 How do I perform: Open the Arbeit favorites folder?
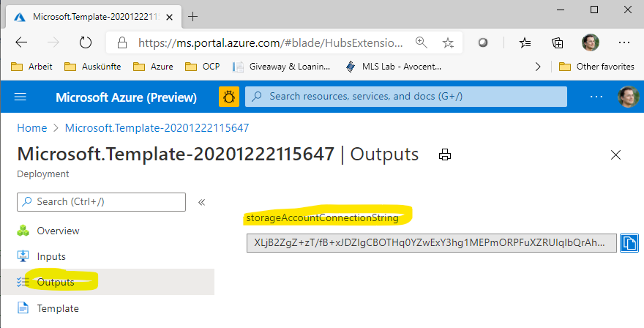coord(31,67)
